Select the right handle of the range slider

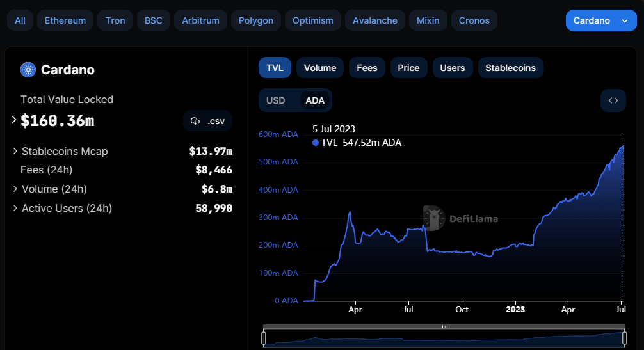pos(625,338)
